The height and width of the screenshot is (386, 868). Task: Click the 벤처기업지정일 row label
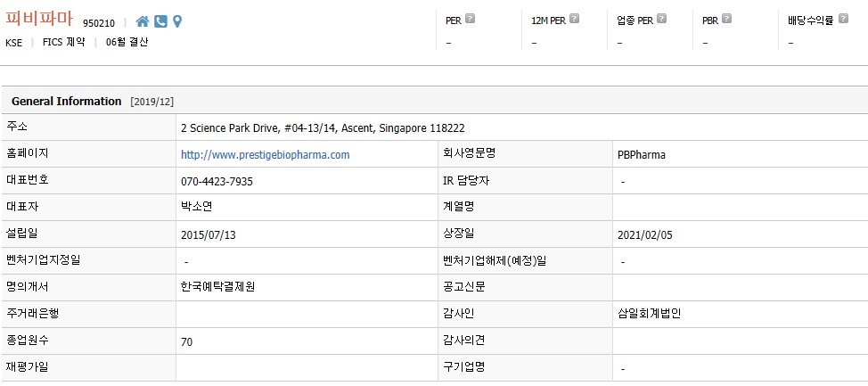tap(43, 260)
